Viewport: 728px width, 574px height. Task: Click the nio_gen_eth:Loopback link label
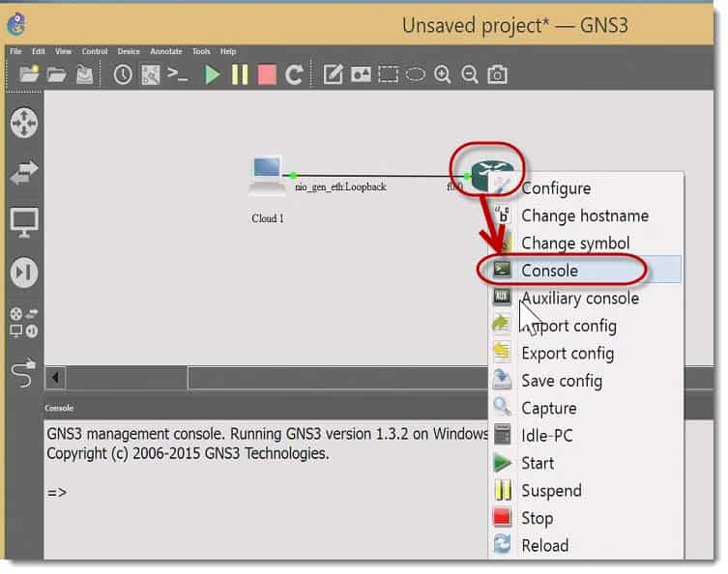(340, 187)
